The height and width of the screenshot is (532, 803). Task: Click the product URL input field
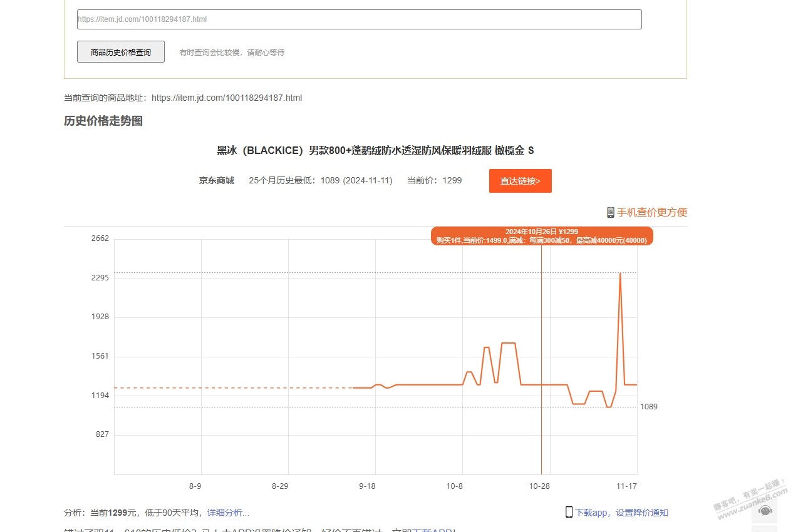click(360, 19)
